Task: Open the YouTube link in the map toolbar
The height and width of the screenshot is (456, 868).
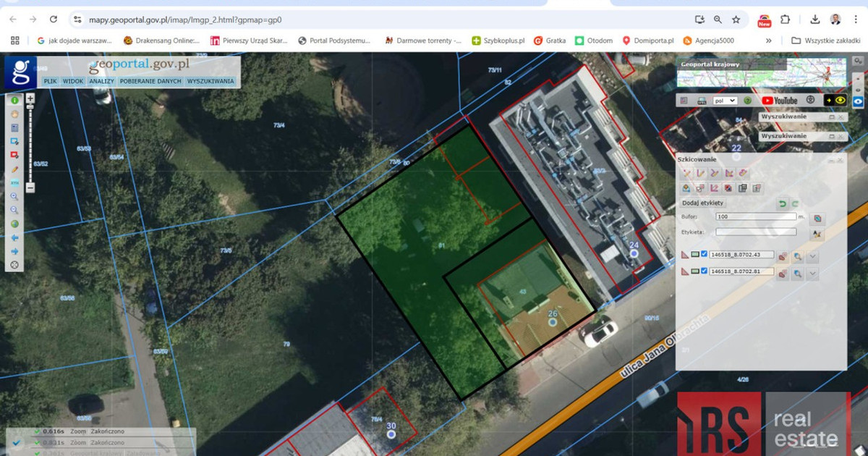Action: [x=780, y=101]
